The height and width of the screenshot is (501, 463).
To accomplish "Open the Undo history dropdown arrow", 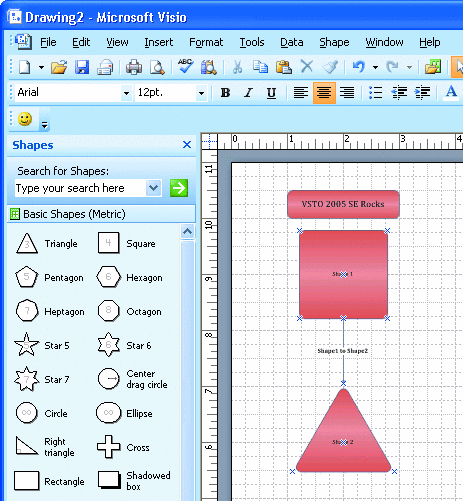I will tap(376, 67).
